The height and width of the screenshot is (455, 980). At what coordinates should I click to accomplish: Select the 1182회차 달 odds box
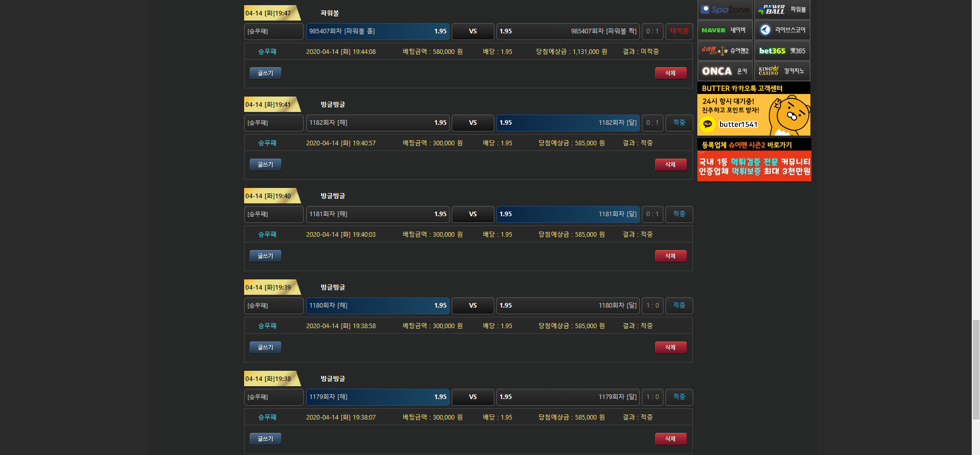tap(568, 123)
